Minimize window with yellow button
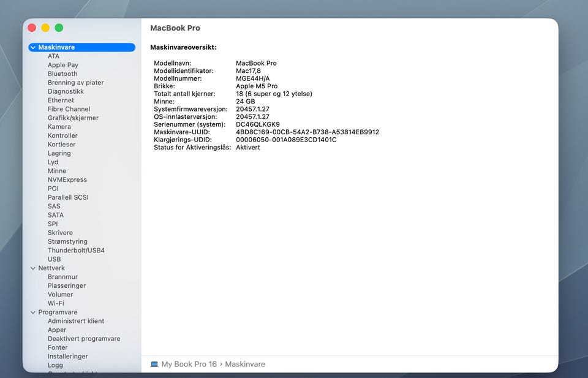 (x=45, y=28)
